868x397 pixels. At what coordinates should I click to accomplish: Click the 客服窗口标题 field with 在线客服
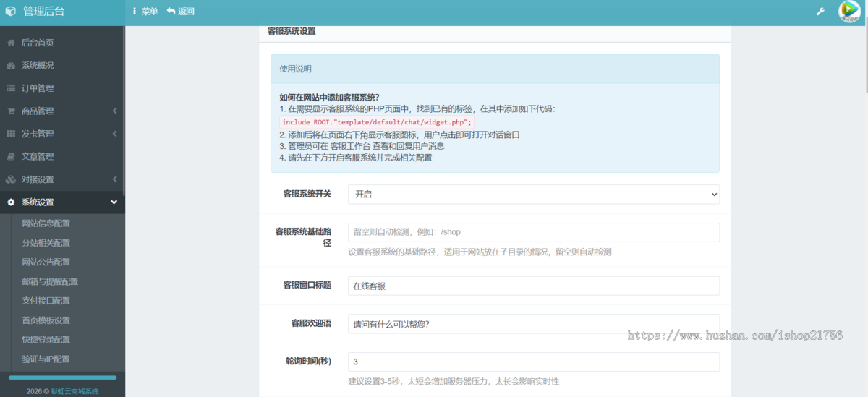[534, 286]
